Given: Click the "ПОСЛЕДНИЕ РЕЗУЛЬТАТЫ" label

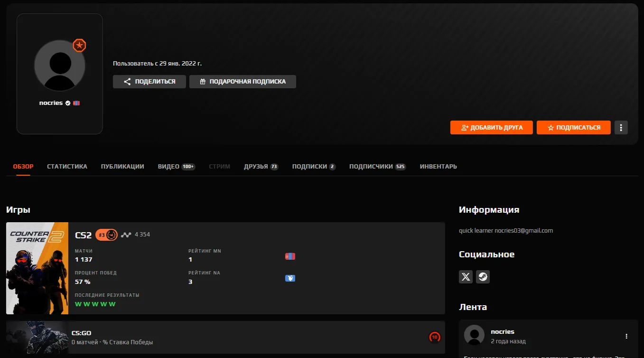Looking at the screenshot, I should [x=107, y=295].
